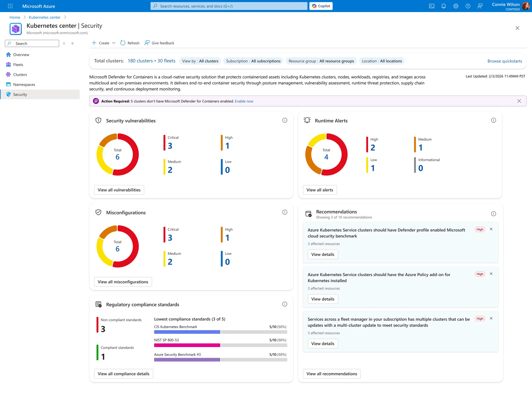Screen dimensions: 532x393
Task: Open Connie Wilson's account avatar
Action: point(525,6)
